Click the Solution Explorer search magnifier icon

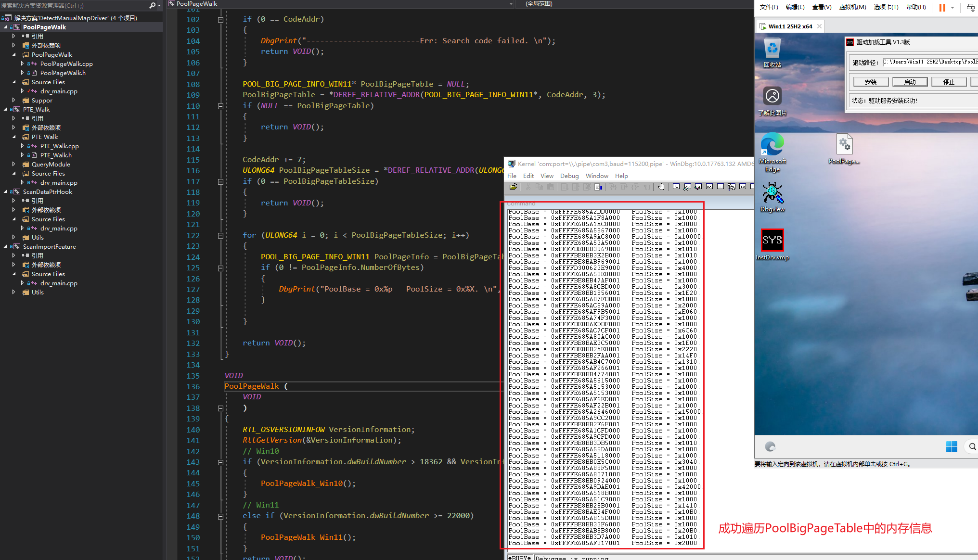point(152,5)
